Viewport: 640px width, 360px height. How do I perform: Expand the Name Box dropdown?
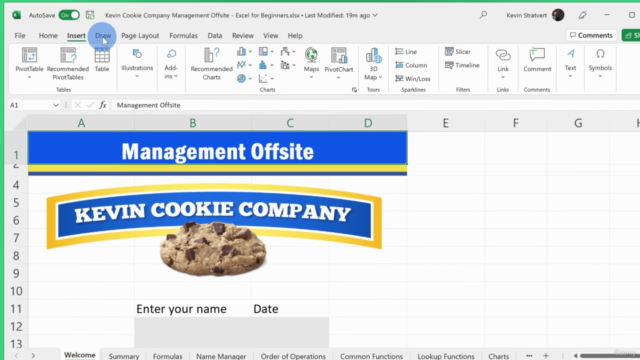click(x=56, y=105)
